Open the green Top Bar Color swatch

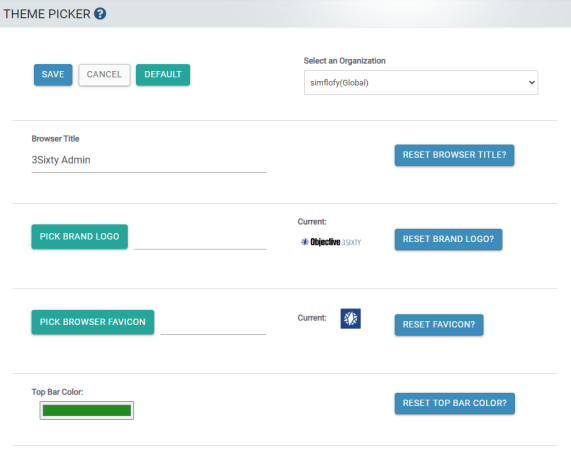87,410
